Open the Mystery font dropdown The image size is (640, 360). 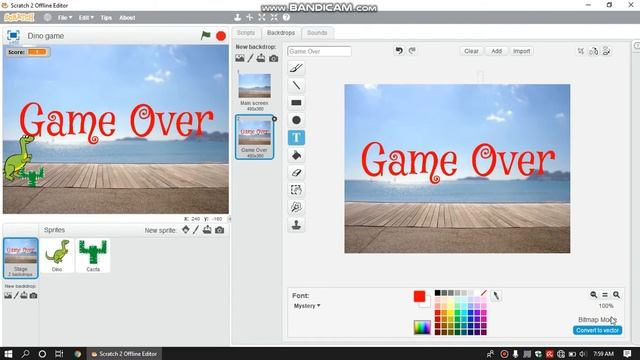point(307,306)
